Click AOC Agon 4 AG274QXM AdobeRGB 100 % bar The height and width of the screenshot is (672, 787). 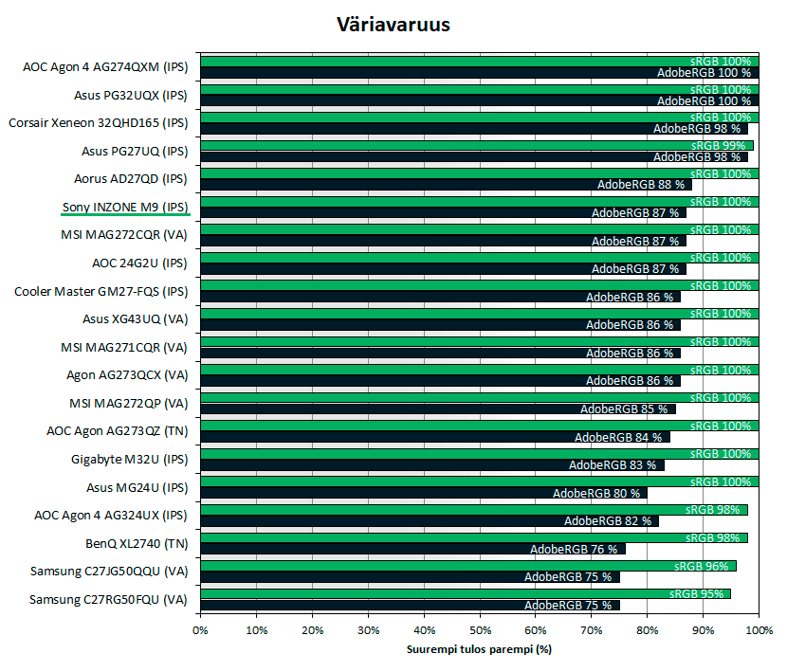coord(480,73)
